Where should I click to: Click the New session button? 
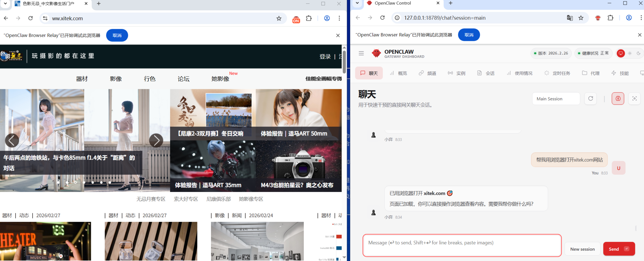click(582, 249)
